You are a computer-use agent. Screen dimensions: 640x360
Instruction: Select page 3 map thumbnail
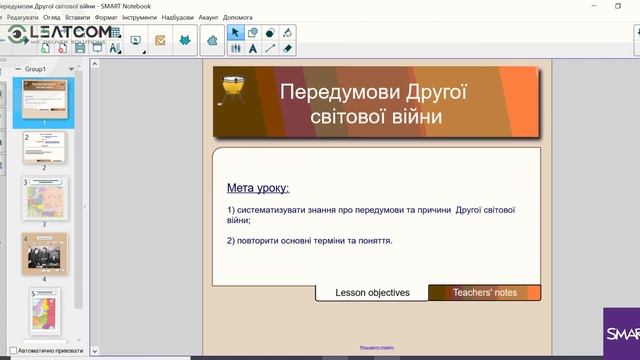[45, 198]
